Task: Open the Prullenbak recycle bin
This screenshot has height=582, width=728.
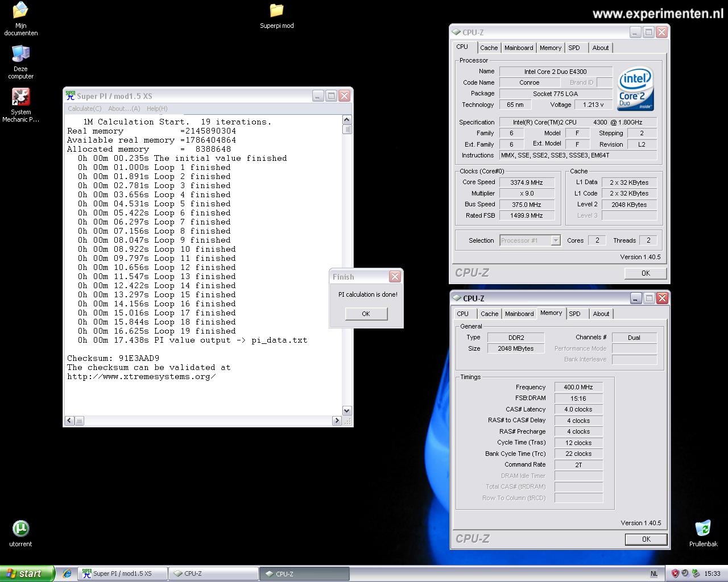Action: point(703,533)
